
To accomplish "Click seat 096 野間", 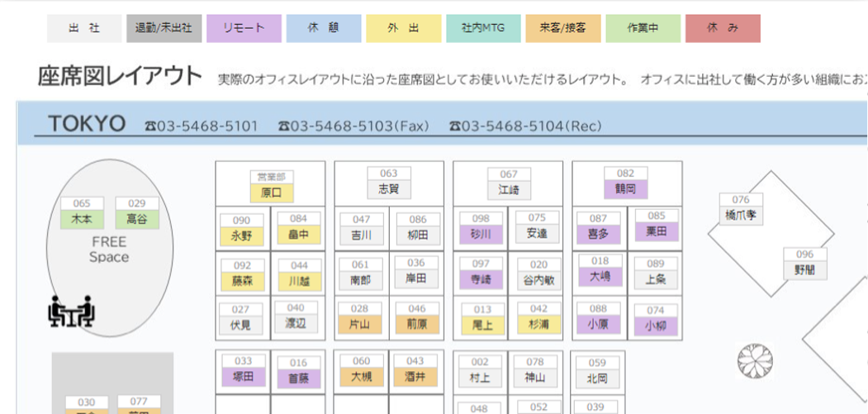I will [804, 264].
